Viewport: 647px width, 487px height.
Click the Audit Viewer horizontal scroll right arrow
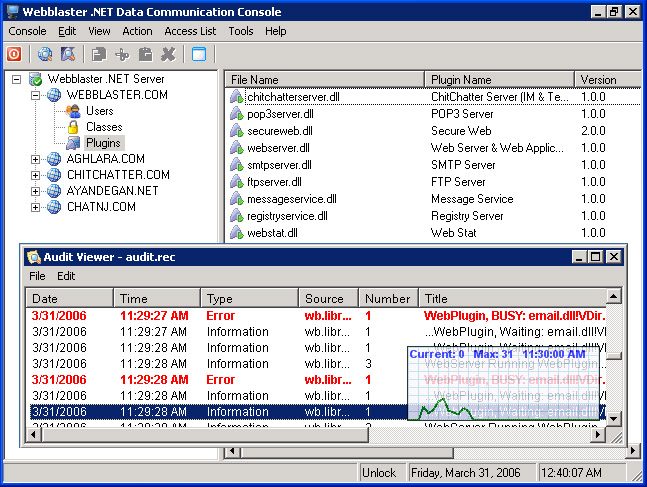tap(597, 435)
